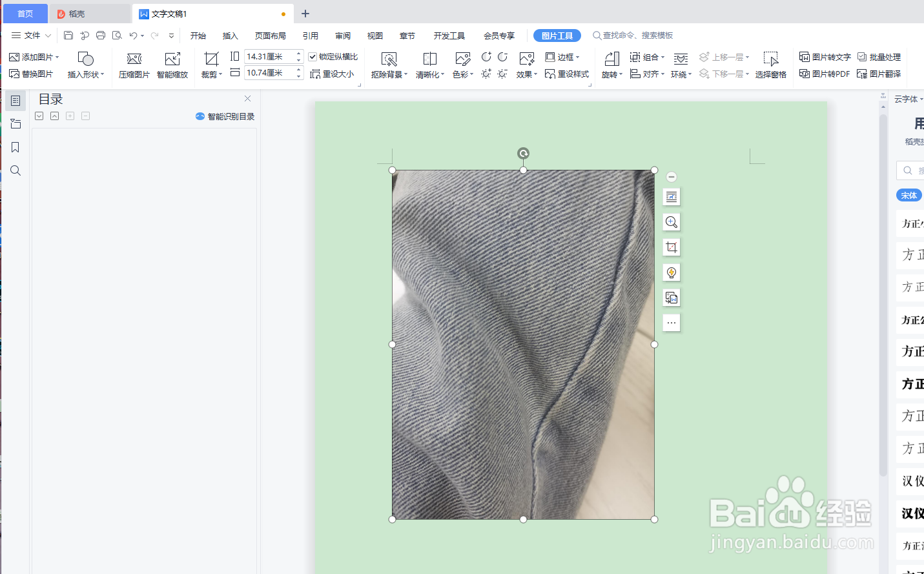Click 图片转文字 (Picture to Text)
Image resolution: width=924 pixels, height=574 pixels.
825,57
